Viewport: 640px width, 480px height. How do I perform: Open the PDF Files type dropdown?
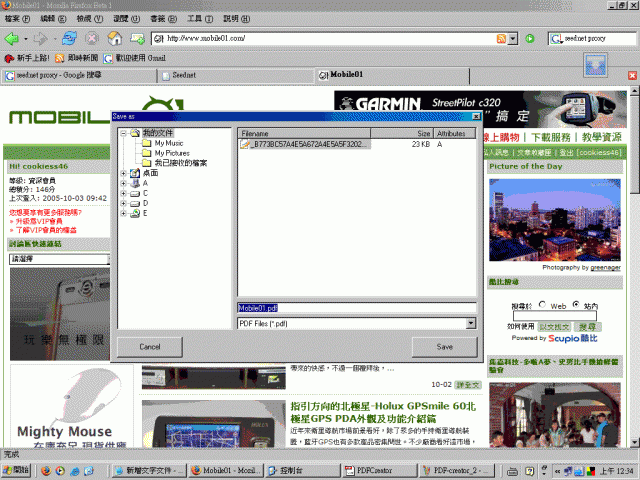point(471,323)
